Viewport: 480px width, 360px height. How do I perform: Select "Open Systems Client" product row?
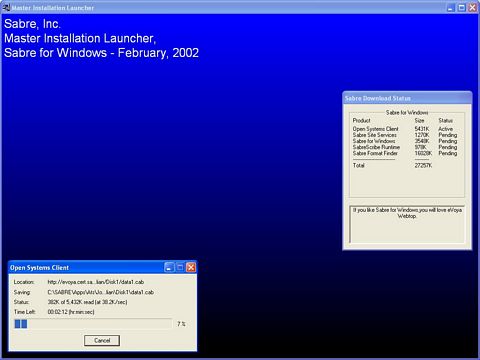(405, 129)
